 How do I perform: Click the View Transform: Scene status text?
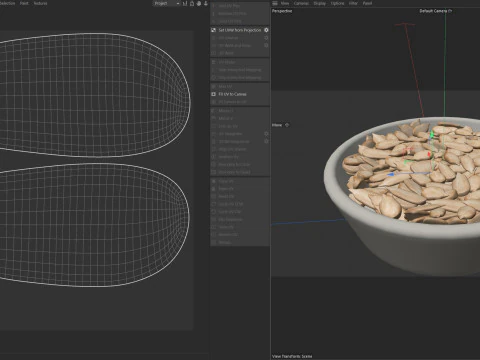pyautogui.click(x=292, y=356)
